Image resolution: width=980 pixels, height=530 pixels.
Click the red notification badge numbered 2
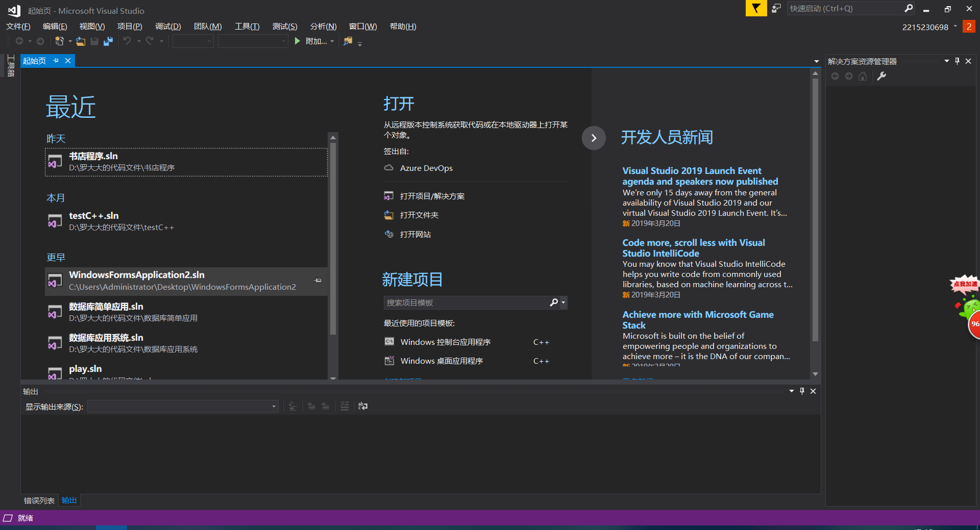pos(968,27)
